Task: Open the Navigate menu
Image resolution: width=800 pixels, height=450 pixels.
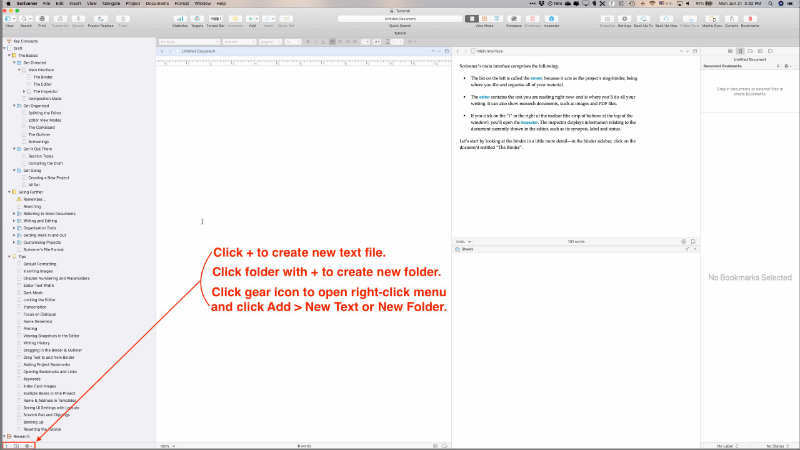Action: pos(111,3)
